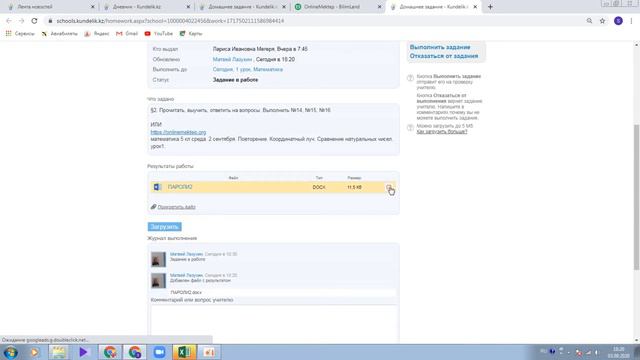Click the help icon beside button description
This screenshot has height=360, width=640.
coord(410,78)
